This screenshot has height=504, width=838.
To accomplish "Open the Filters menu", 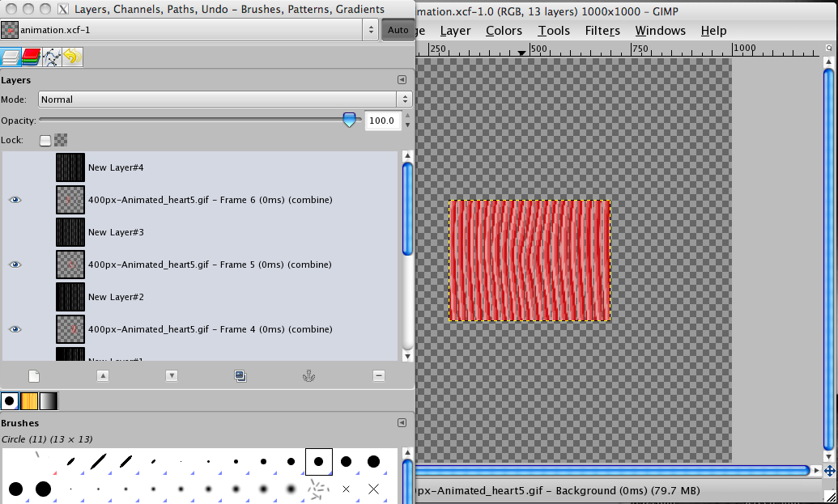I will [x=602, y=31].
